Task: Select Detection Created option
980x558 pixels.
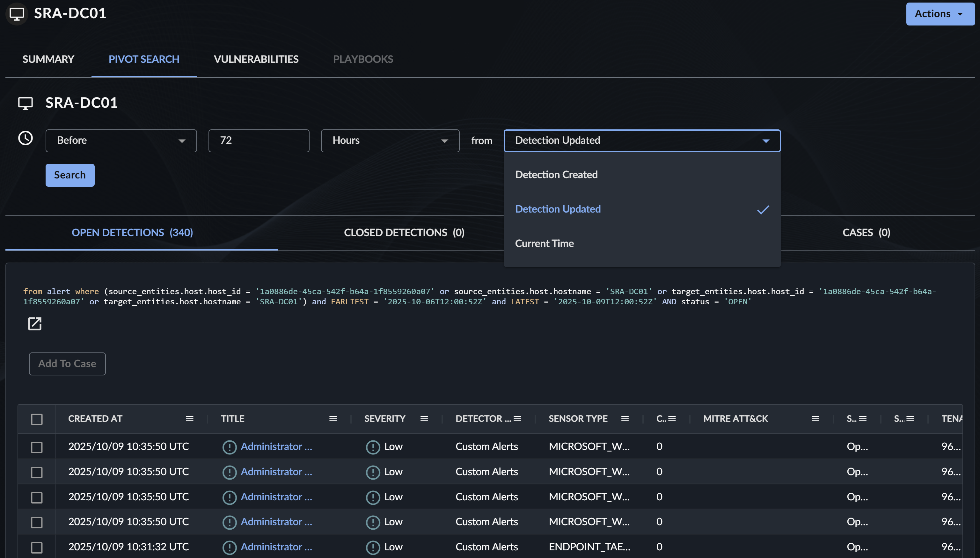Action: coord(556,175)
